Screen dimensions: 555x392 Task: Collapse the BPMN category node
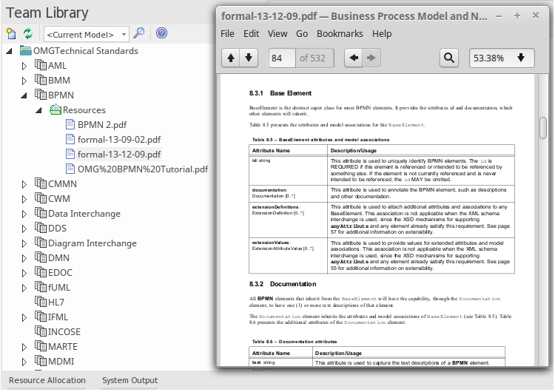coord(24,95)
